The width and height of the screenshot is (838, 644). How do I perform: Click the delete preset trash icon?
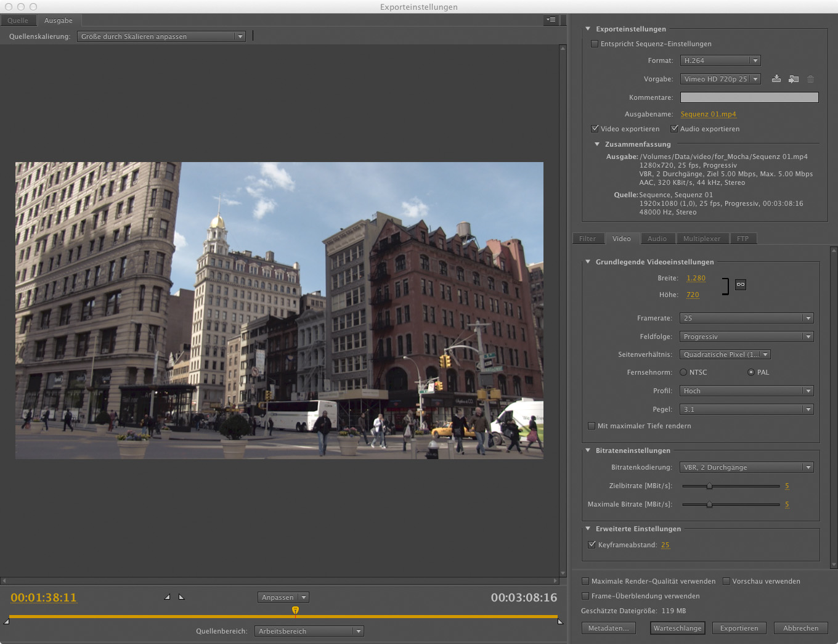tap(810, 79)
